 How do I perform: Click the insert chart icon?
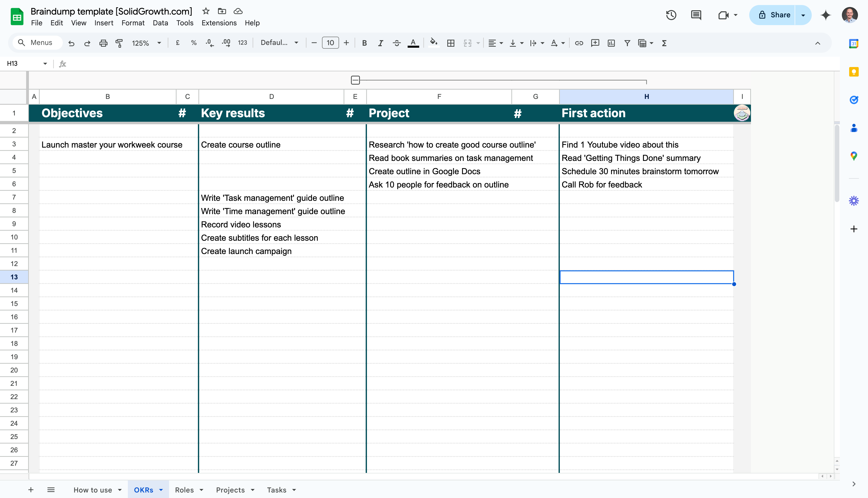point(611,43)
